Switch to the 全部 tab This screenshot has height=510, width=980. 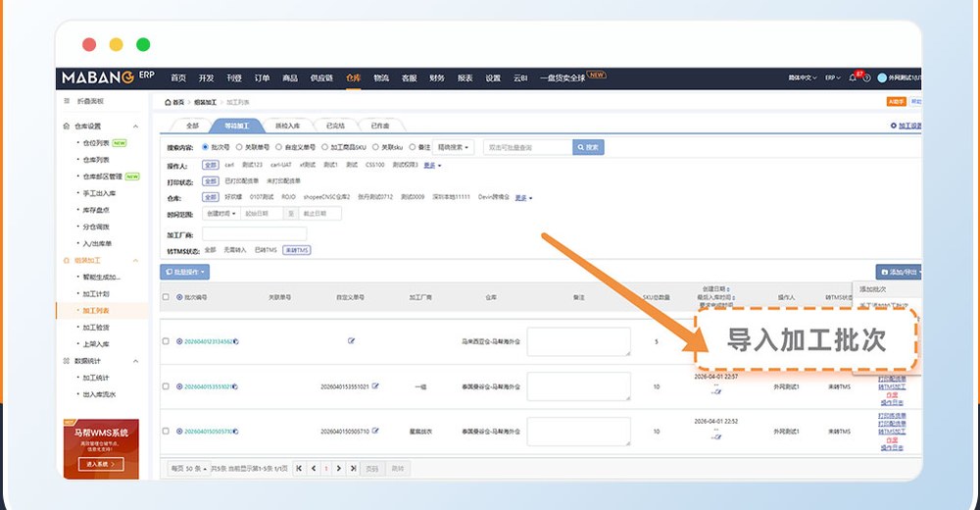click(192, 126)
